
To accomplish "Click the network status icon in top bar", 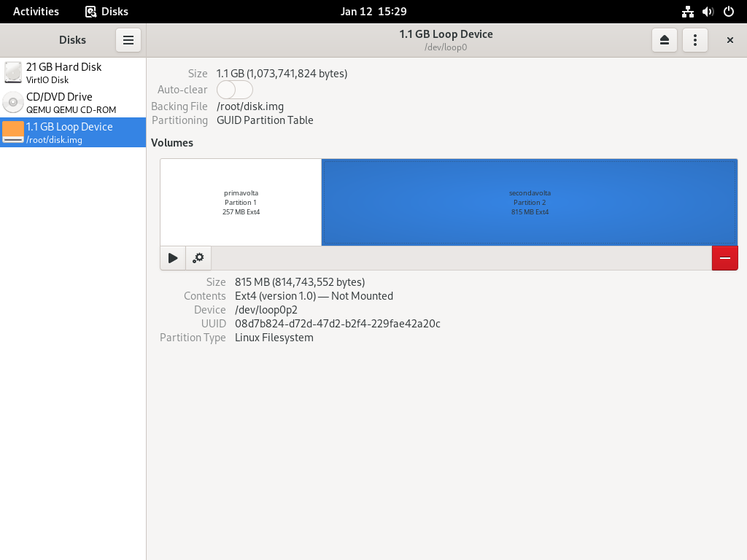I will click(687, 12).
